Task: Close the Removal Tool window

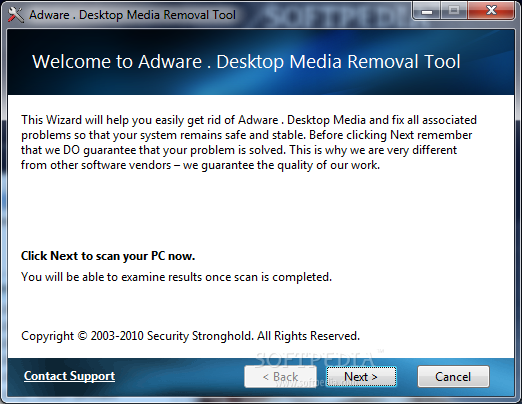Action: click(491, 11)
